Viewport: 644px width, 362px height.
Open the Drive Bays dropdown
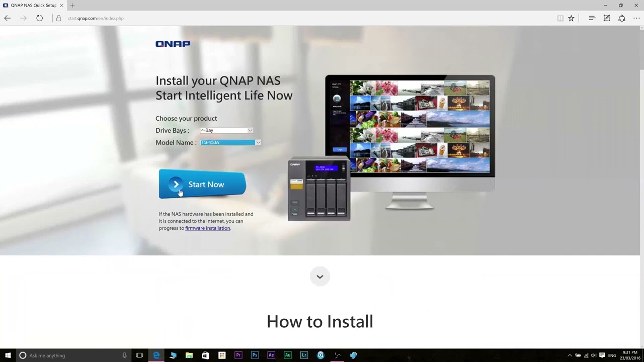point(226,130)
